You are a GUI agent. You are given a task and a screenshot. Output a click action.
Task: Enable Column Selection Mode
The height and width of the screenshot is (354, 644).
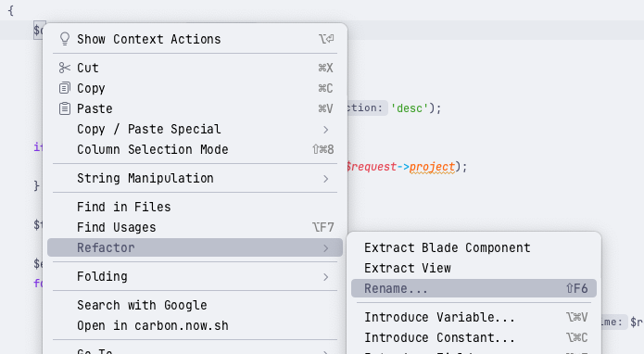click(196, 149)
